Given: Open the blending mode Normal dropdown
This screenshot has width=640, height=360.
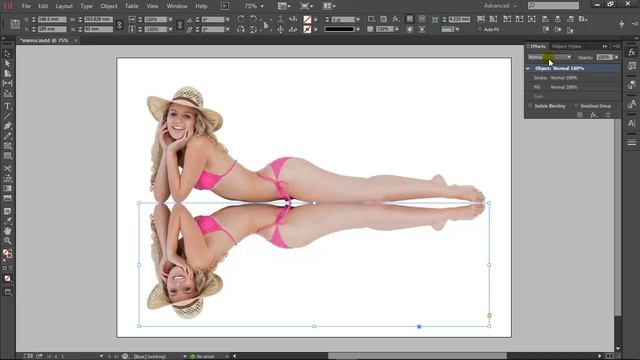Looking at the screenshot, I should coord(549,57).
